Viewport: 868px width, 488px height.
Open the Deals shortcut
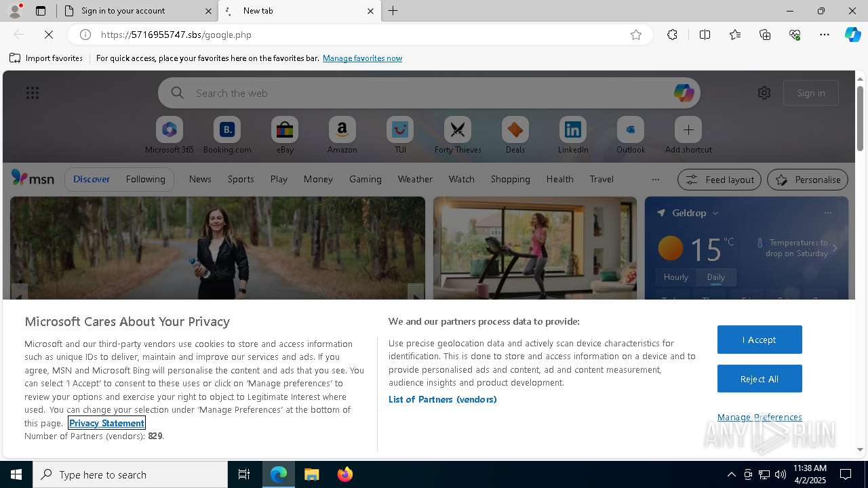515,135
